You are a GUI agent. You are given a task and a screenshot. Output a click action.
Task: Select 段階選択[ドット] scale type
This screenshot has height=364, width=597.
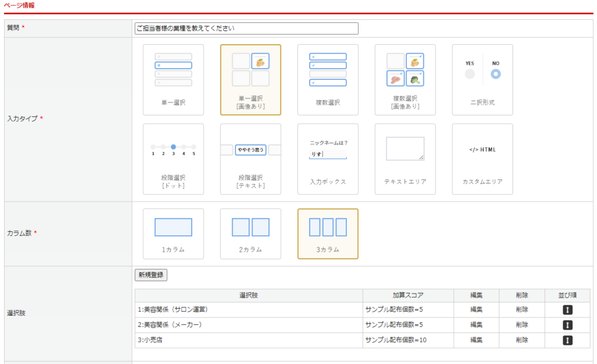click(173, 159)
